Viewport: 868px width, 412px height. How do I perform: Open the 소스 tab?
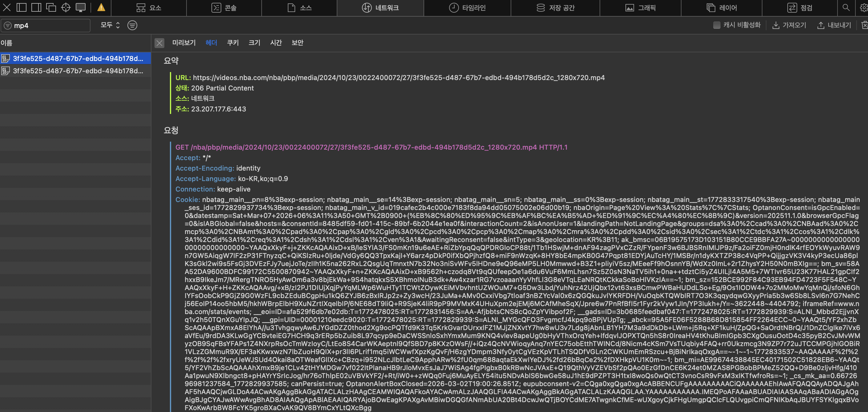(x=299, y=8)
